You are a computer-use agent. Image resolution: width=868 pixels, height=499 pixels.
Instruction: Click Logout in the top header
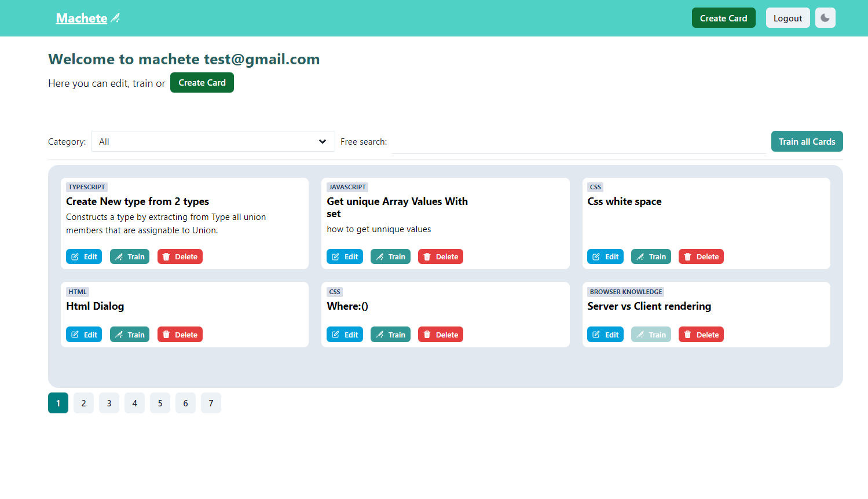(x=788, y=18)
